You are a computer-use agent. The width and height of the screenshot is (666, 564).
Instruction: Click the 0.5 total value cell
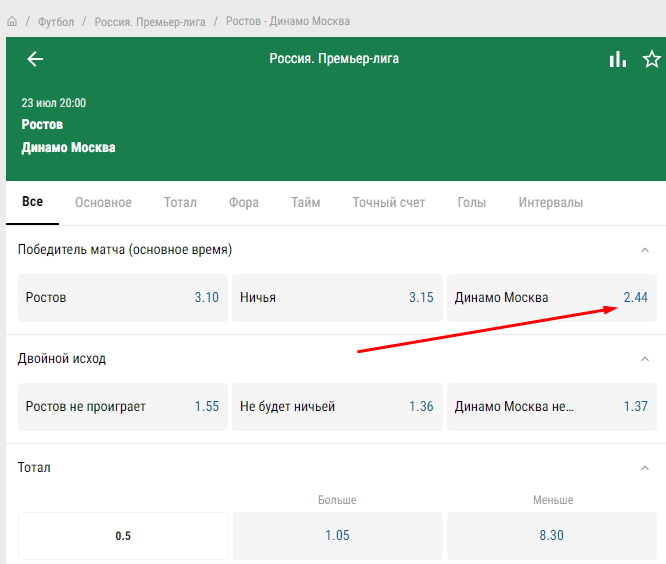pos(123,536)
